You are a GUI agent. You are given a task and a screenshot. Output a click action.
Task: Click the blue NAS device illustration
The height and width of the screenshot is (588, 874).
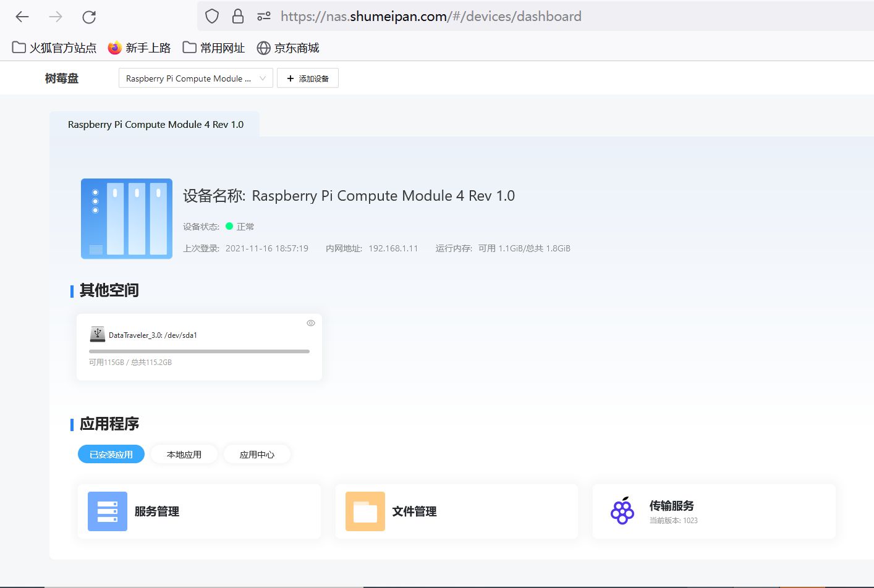pos(127,219)
